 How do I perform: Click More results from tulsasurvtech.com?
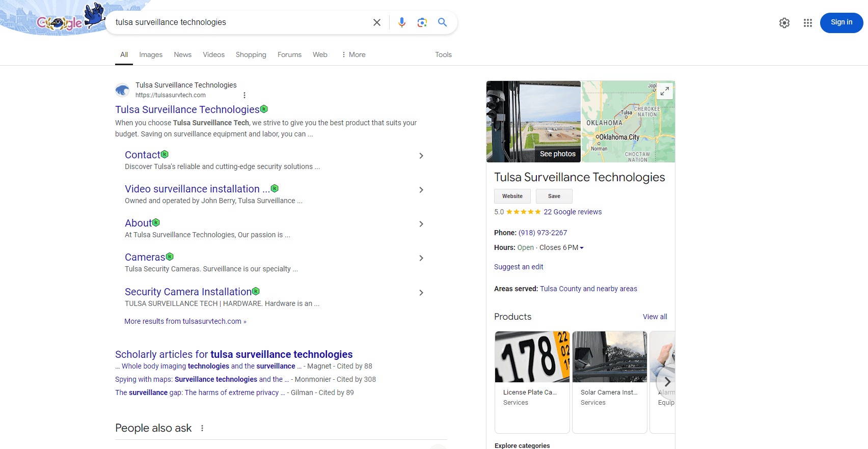185,321
